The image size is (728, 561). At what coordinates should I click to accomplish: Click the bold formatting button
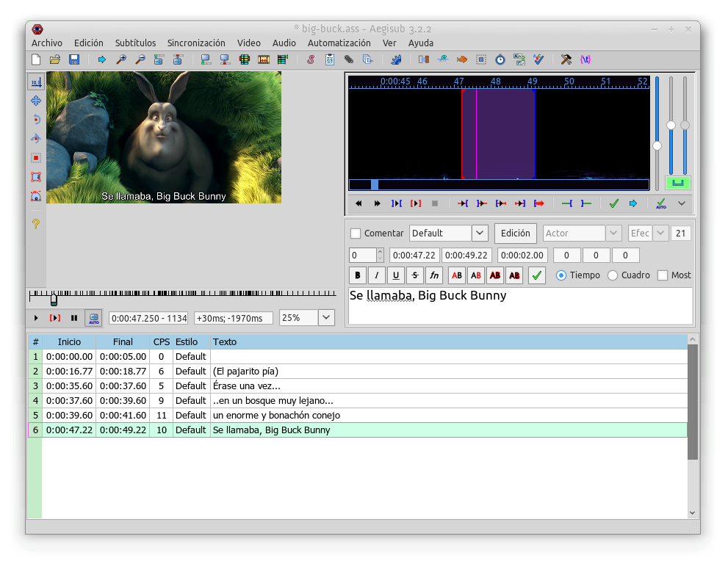pos(358,275)
